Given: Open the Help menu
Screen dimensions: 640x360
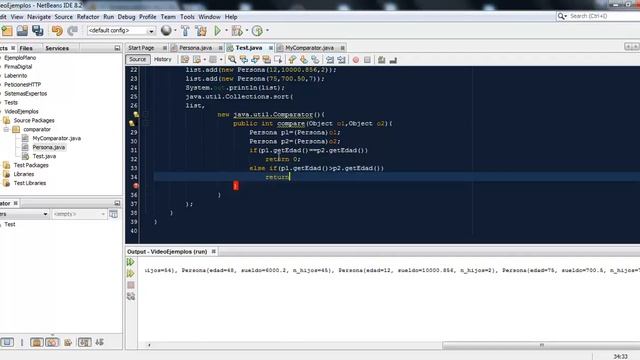Looking at the screenshot, I should (x=231, y=17).
